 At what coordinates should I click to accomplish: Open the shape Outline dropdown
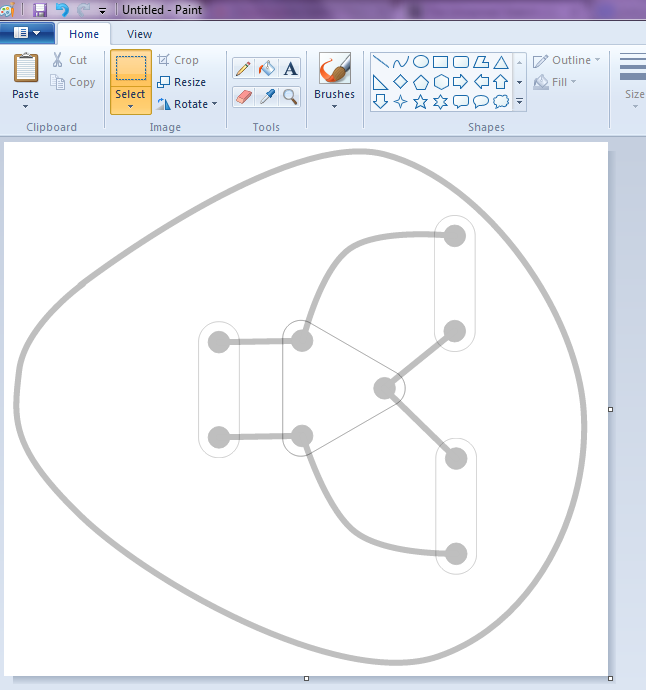[566, 60]
